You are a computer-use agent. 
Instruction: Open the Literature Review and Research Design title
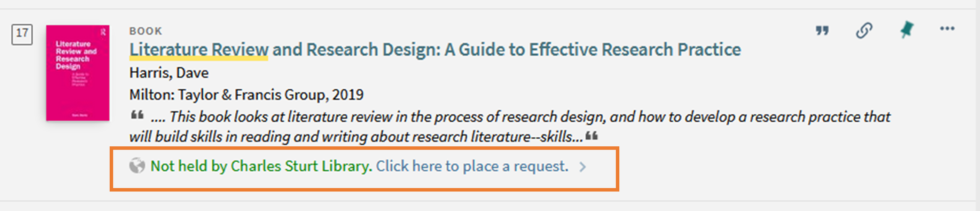tap(435, 50)
